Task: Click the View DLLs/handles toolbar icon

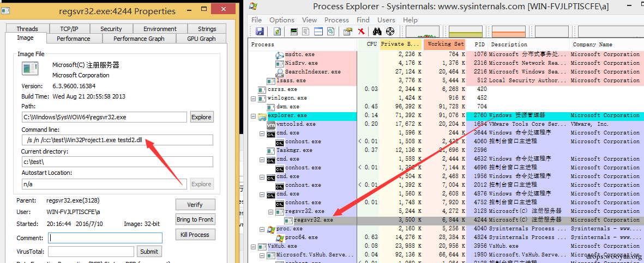Action: [331, 31]
